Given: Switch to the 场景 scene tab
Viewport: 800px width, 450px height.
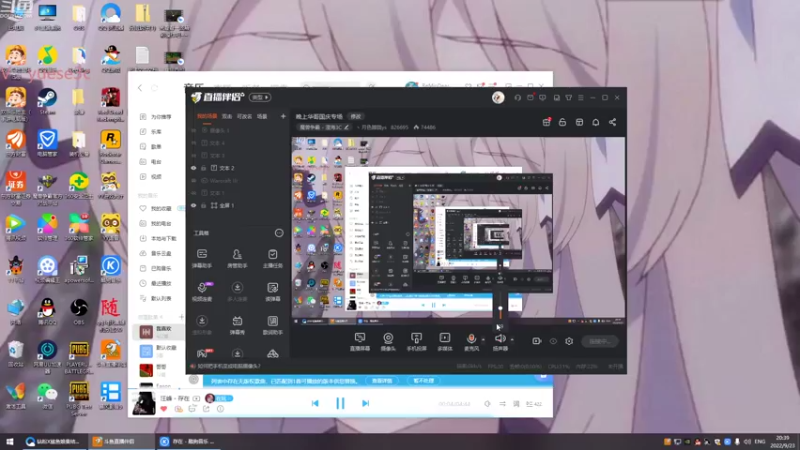Looking at the screenshot, I should 262,117.
